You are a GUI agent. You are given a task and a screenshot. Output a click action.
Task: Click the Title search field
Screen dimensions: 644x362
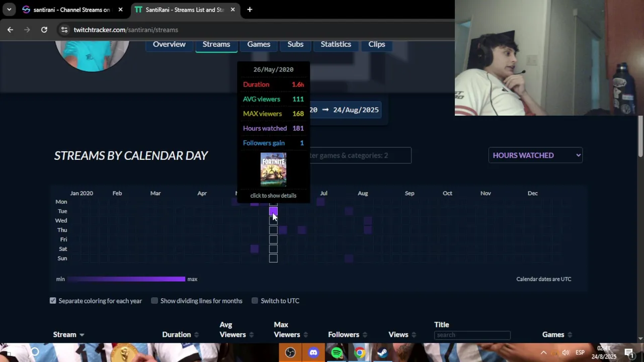[x=472, y=335]
